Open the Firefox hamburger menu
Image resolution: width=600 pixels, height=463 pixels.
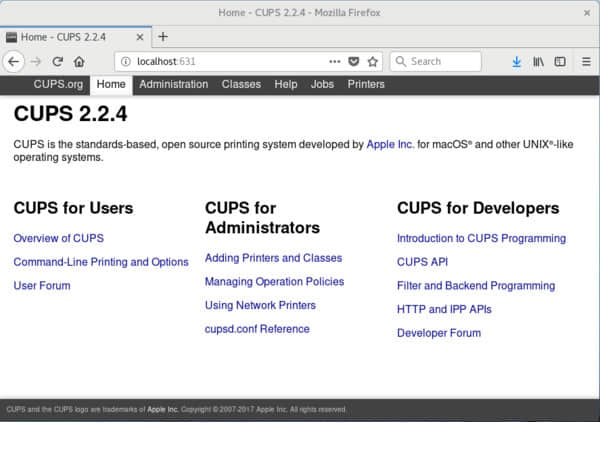pyautogui.click(x=585, y=61)
